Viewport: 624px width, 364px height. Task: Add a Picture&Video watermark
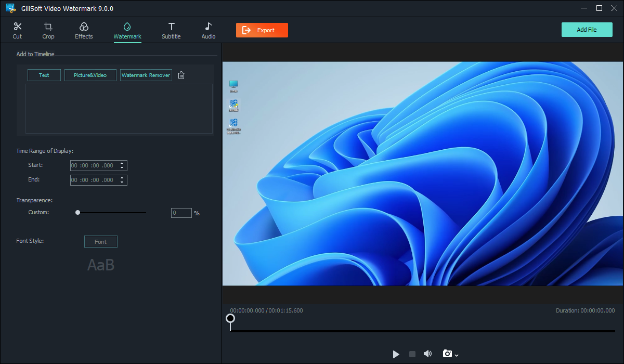[x=90, y=75]
